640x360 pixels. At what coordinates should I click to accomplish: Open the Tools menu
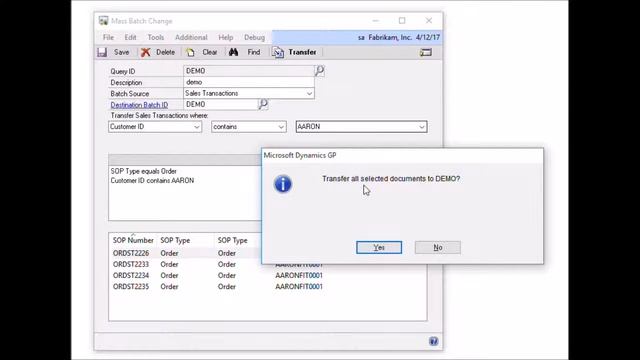pos(156,37)
